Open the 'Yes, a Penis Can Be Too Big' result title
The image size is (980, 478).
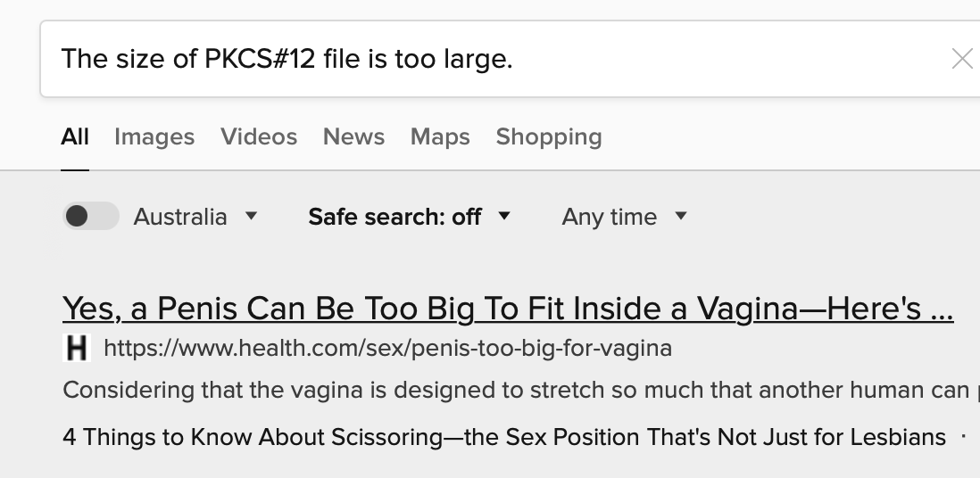[508, 309]
